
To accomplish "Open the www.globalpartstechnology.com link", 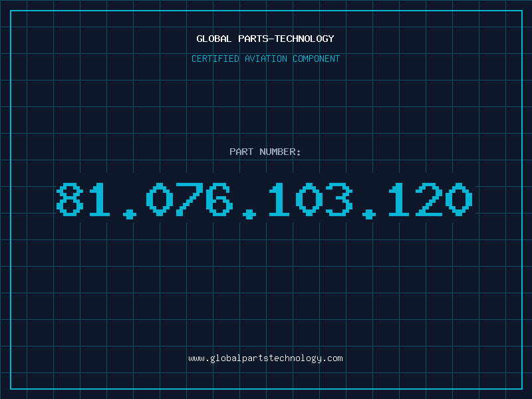I will click(265, 358).
